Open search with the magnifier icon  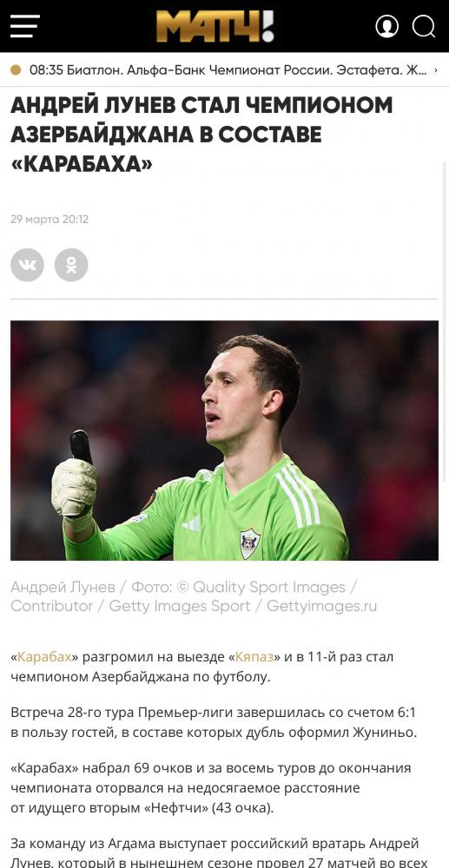click(424, 26)
